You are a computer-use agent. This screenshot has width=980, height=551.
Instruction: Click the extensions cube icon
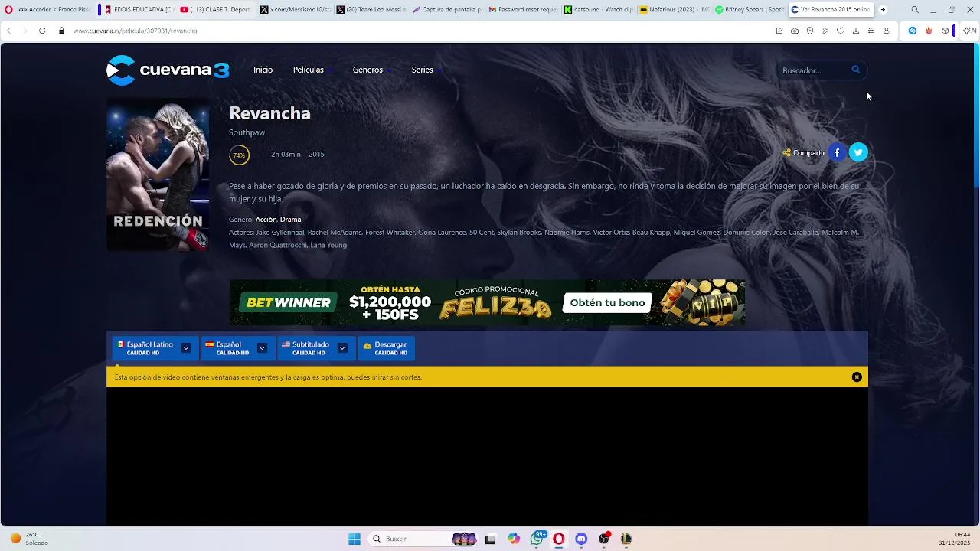[946, 31]
